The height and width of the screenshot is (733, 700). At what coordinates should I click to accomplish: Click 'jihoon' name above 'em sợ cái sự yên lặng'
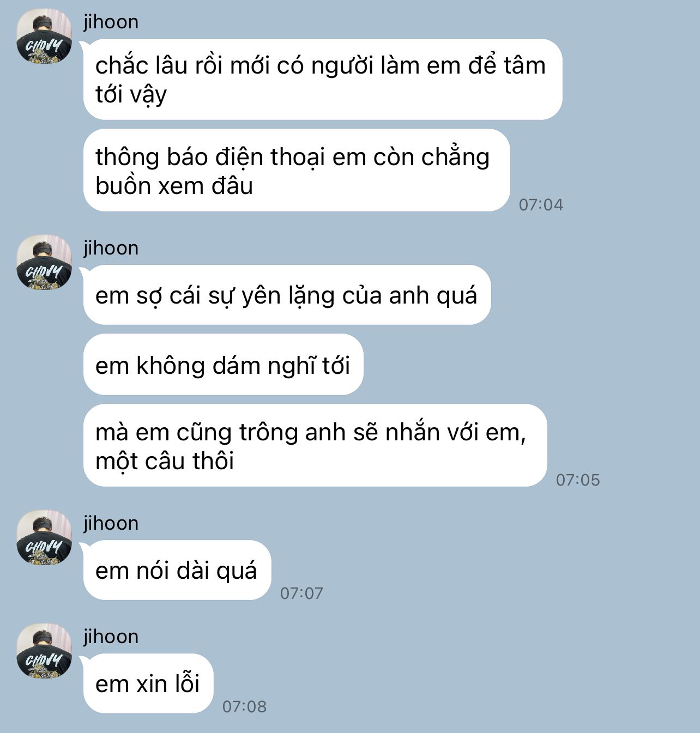[111, 248]
